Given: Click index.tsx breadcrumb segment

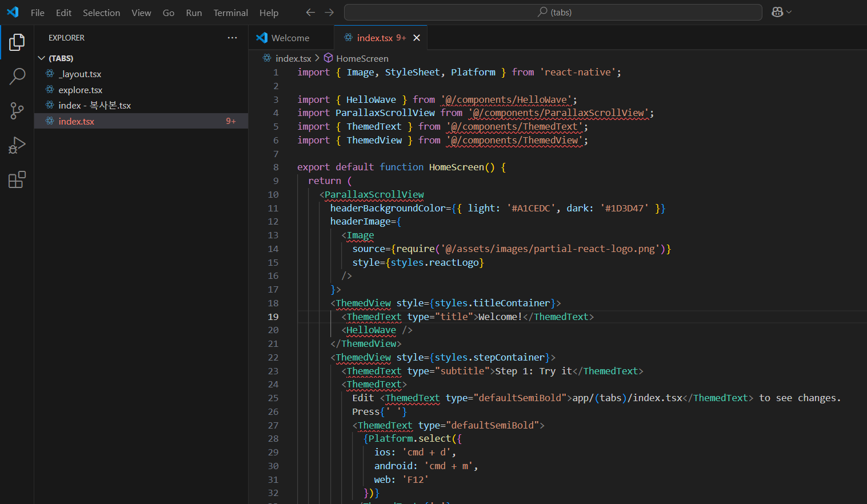Looking at the screenshot, I should (x=293, y=58).
